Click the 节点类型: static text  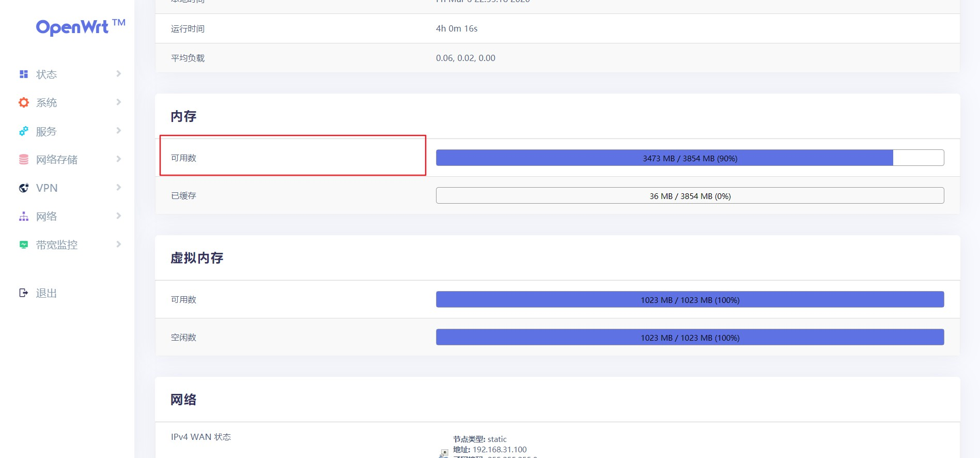point(480,439)
